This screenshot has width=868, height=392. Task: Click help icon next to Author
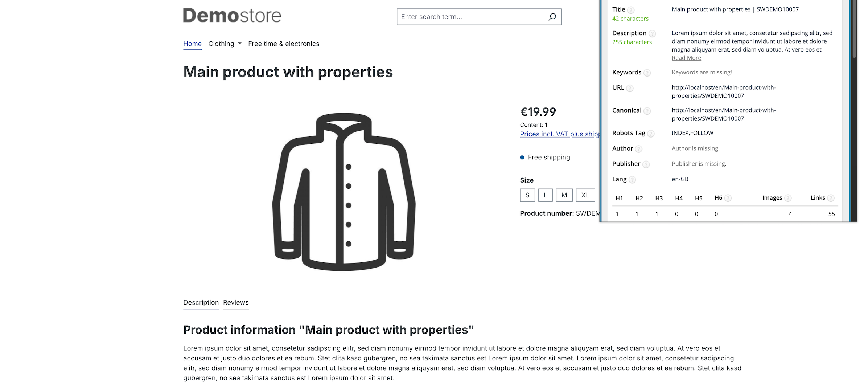[x=639, y=149]
